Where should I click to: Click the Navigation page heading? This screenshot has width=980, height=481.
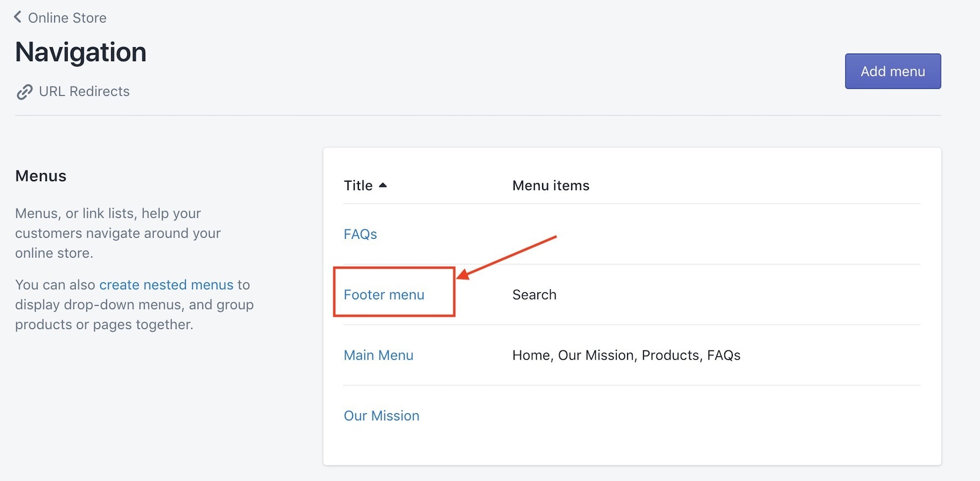click(81, 52)
